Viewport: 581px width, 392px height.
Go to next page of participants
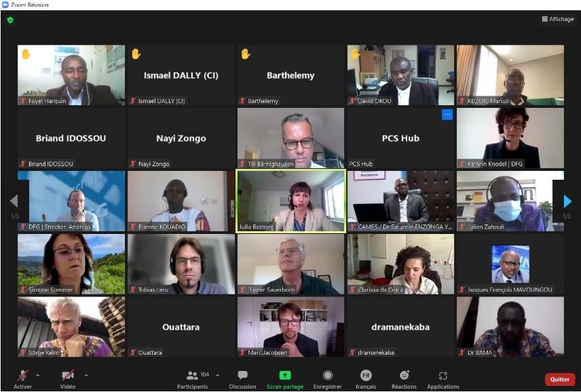(x=567, y=201)
